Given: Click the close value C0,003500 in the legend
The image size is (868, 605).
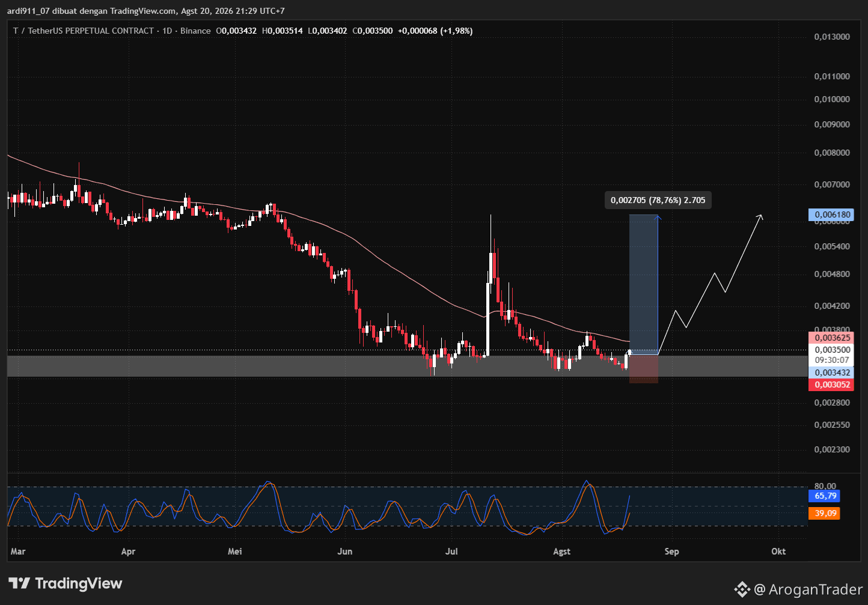Looking at the screenshot, I should (373, 31).
